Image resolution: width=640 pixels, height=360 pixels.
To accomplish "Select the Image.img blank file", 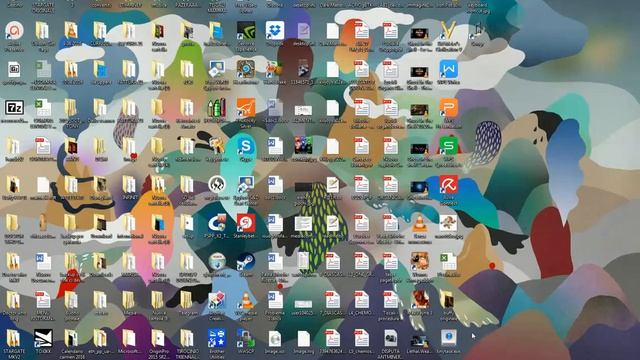I will tap(304, 339).
